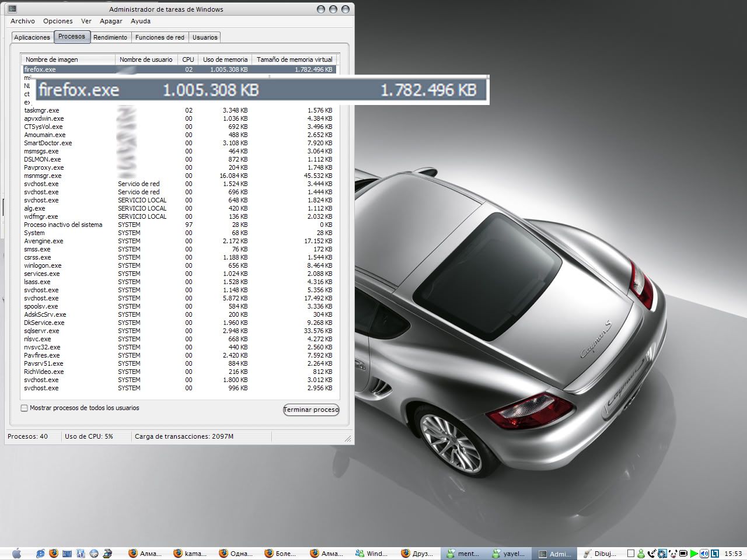Viewport: 747px width, 560px height.
Task: Click the Task Manager title bar icon
Action: pos(12,9)
